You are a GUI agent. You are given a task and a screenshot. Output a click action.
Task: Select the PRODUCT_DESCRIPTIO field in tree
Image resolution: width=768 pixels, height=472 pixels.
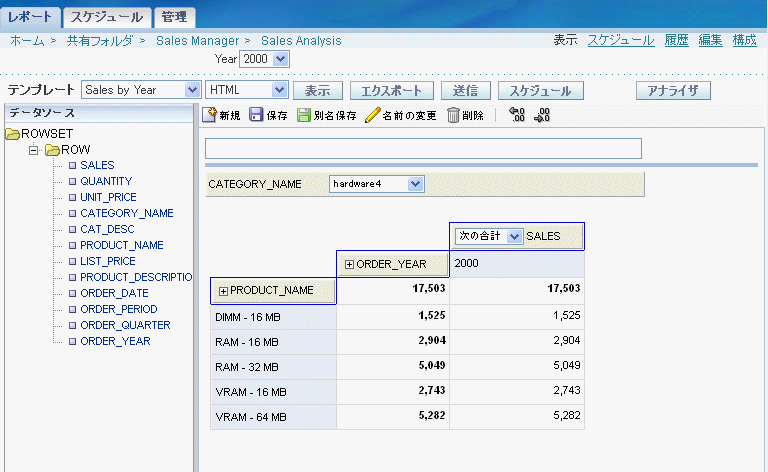tap(136, 277)
